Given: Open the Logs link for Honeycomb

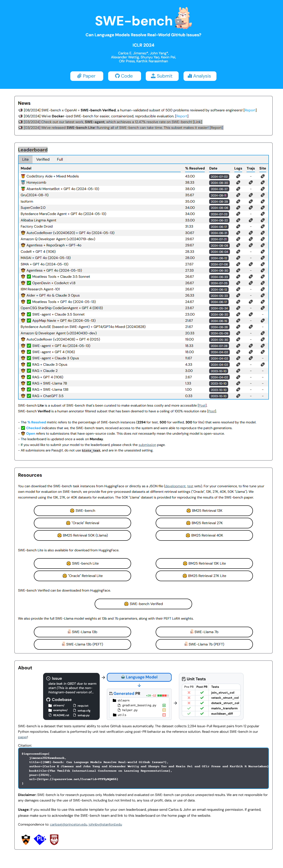Looking at the screenshot, I should point(238,183).
